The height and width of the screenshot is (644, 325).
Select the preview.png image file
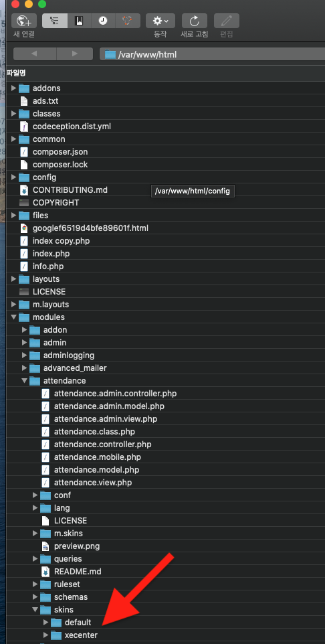pyautogui.click(x=77, y=546)
